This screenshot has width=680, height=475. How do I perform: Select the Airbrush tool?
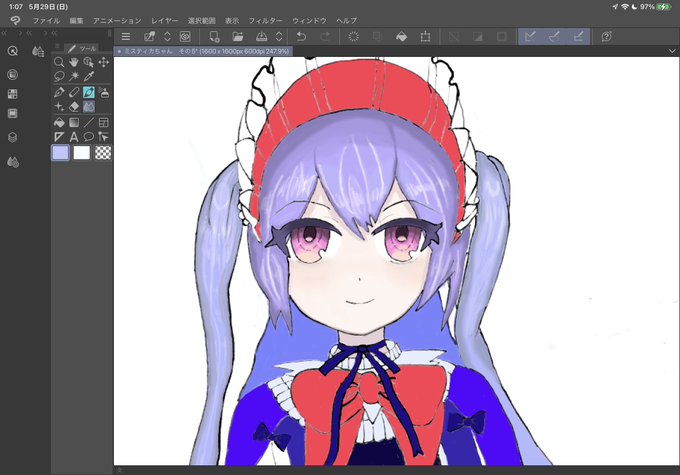point(103,92)
